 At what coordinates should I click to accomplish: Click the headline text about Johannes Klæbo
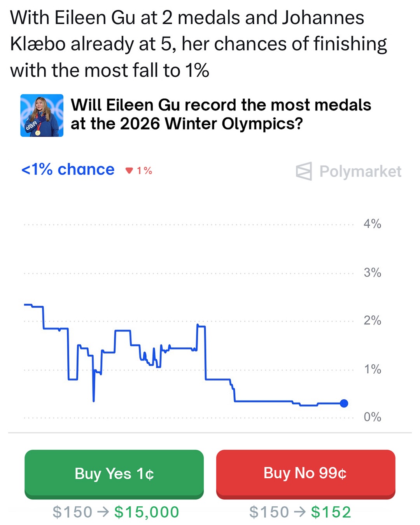tap(198, 44)
